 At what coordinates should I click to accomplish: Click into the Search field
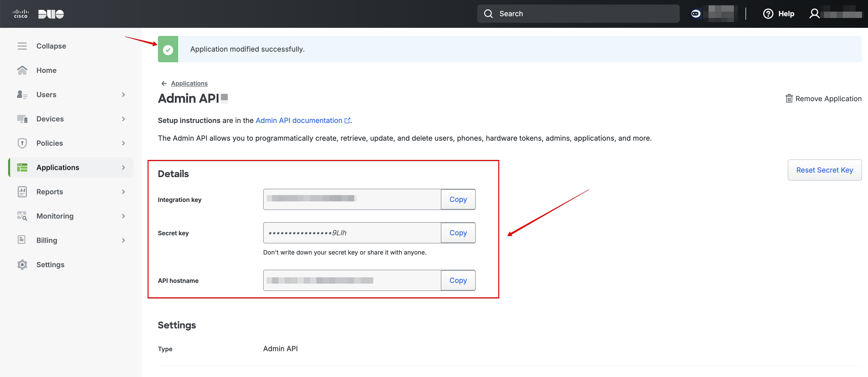coord(578,14)
